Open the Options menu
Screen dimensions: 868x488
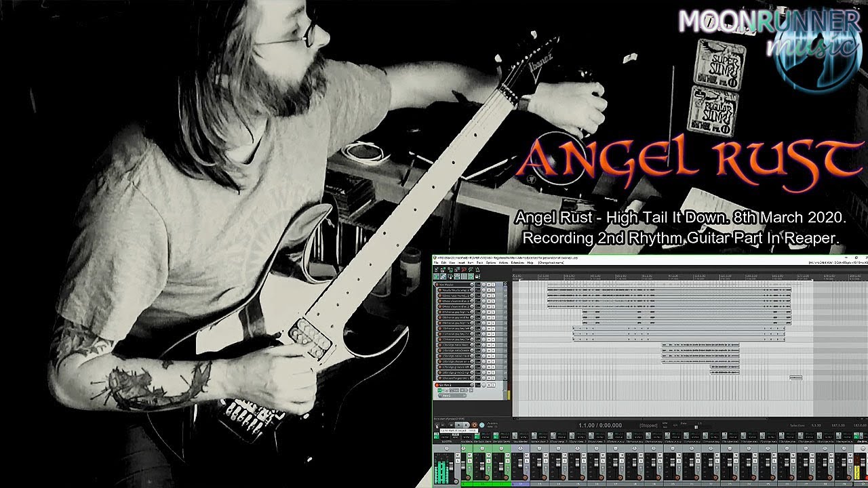[x=491, y=262]
